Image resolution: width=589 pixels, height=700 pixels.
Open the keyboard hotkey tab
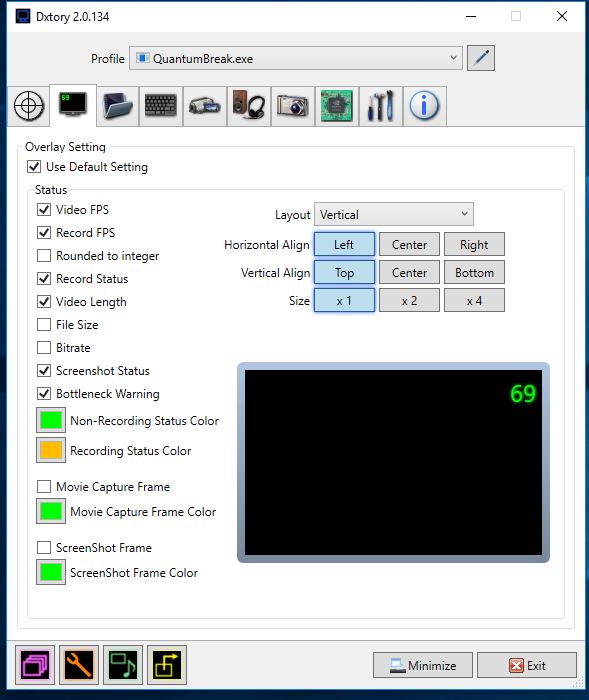pos(161,106)
